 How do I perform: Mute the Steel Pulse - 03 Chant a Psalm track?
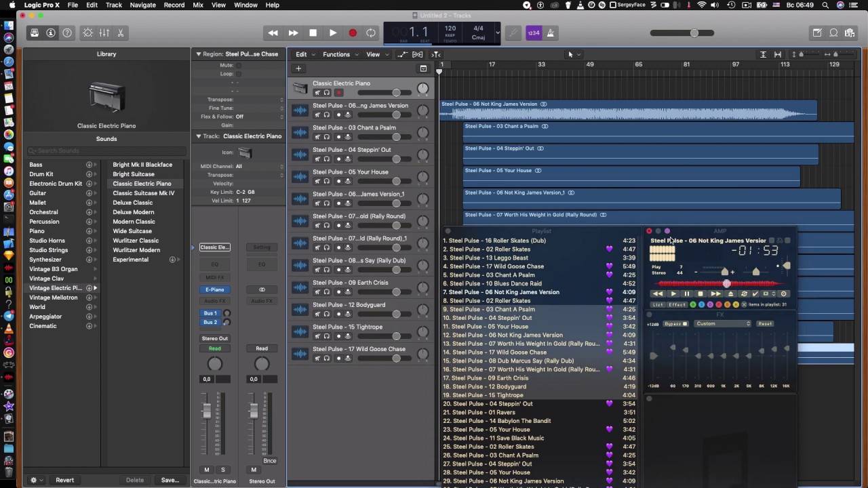pyautogui.click(x=317, y=137)
